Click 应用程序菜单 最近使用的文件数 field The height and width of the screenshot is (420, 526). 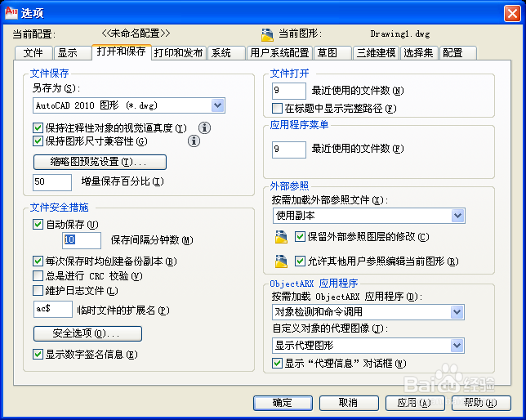pos(289,150)
